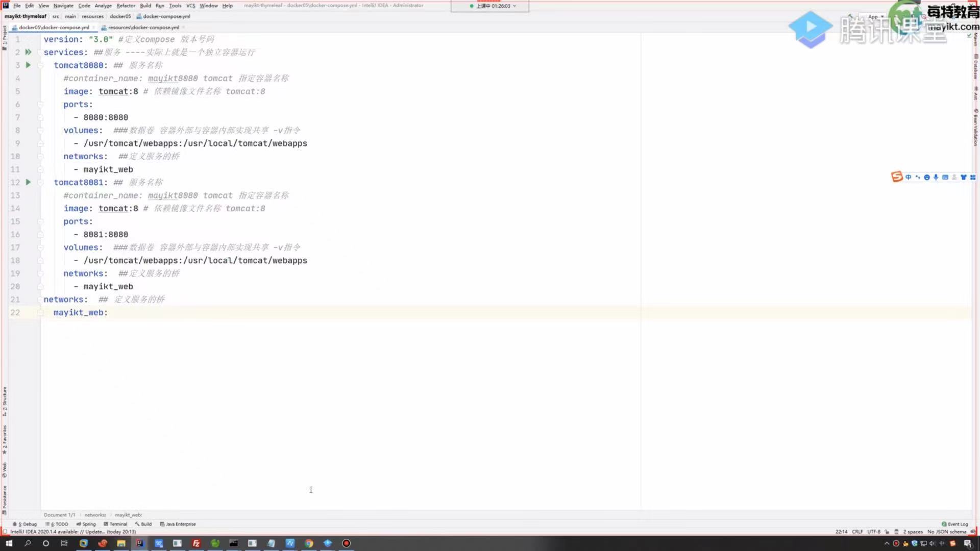Open No JSON schema selector
This screenshot has width=980, height=551.
coord(946,532)
